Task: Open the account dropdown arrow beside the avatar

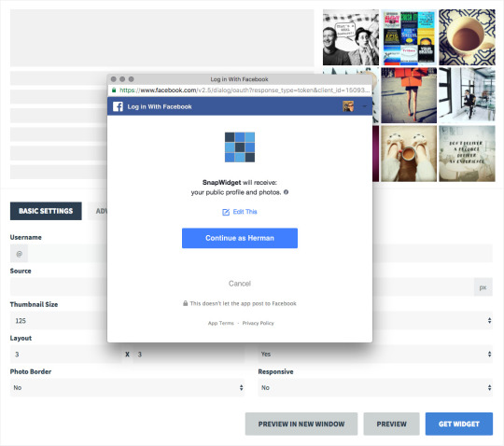Action: [x=365, y=106]
